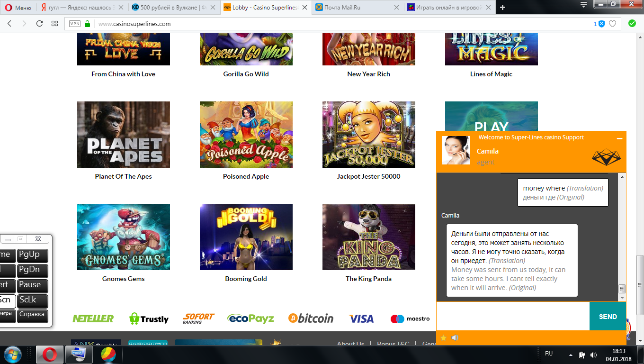Open the Opera Меню button
644x364 pixels.
click(x=18, y=8)
